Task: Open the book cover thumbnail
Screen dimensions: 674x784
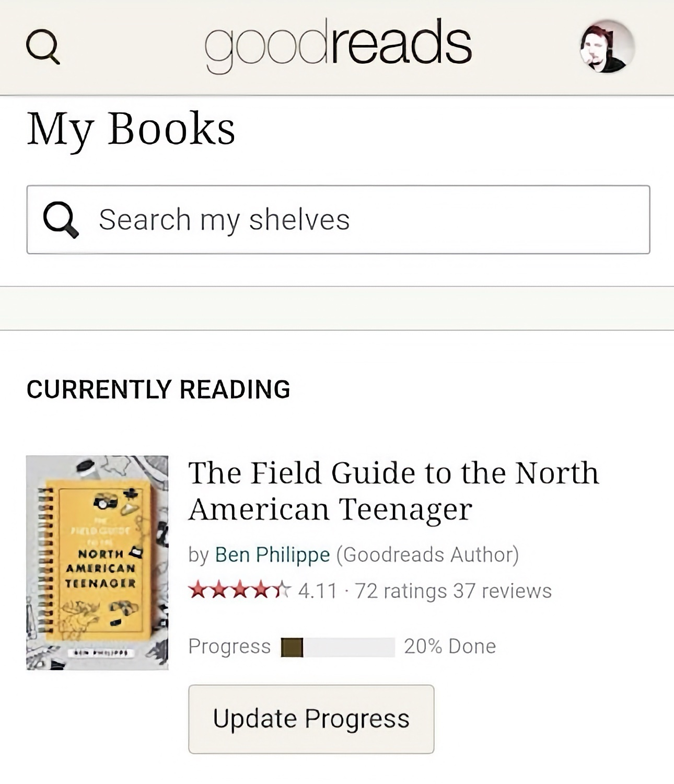Action: [97, 562]
